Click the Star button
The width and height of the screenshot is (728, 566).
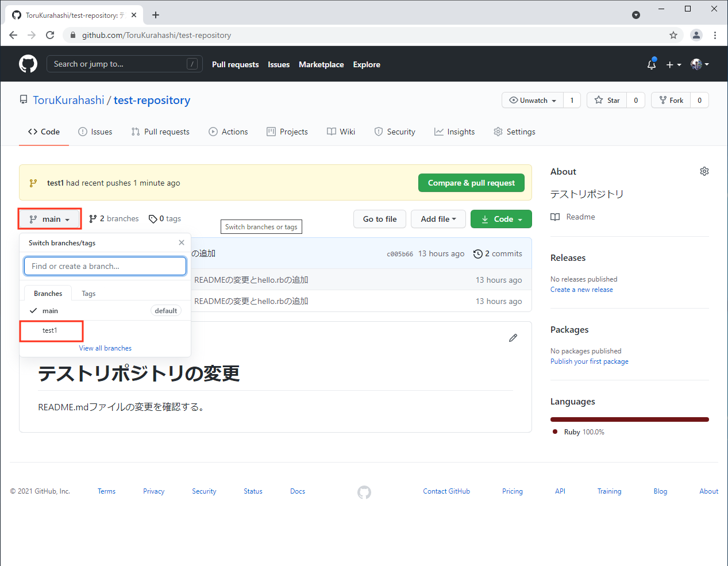tap(607, 100)
